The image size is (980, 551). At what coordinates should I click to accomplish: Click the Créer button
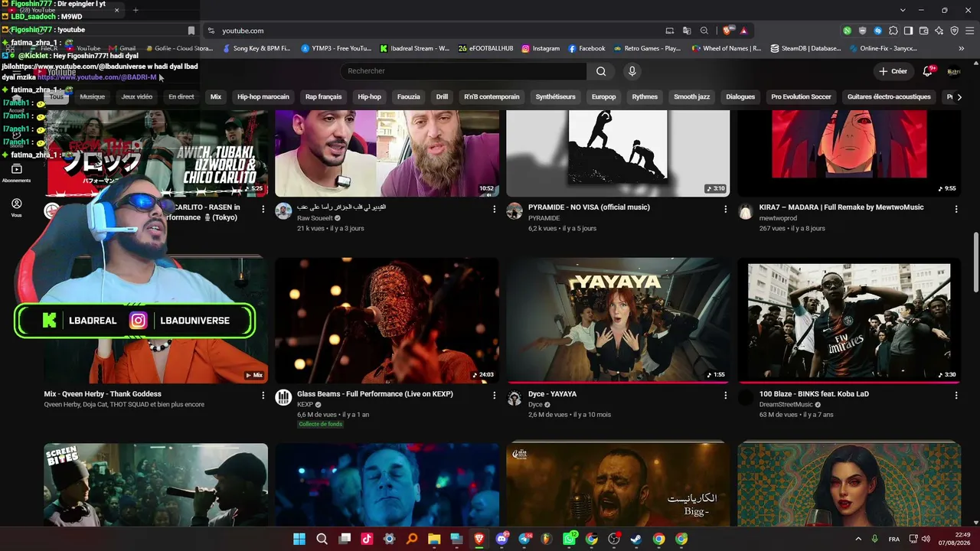[x=893, y=71]
